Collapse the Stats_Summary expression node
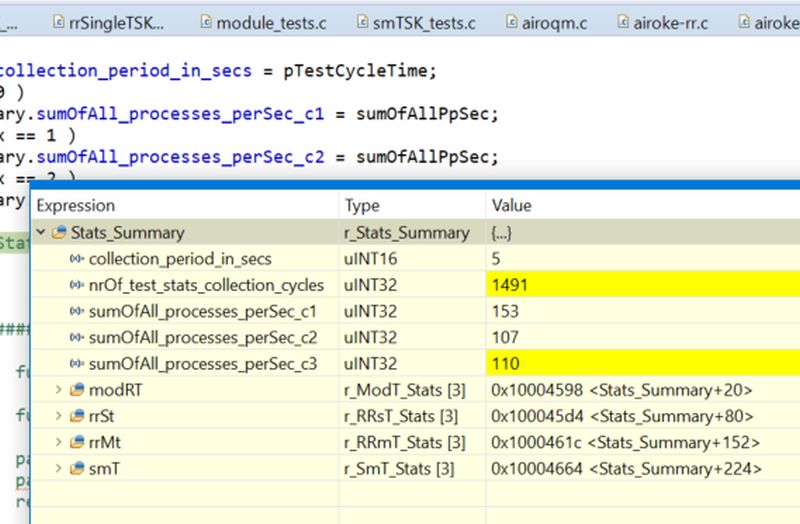This screenshot has width=800, height=524. (x=41, y=233)
